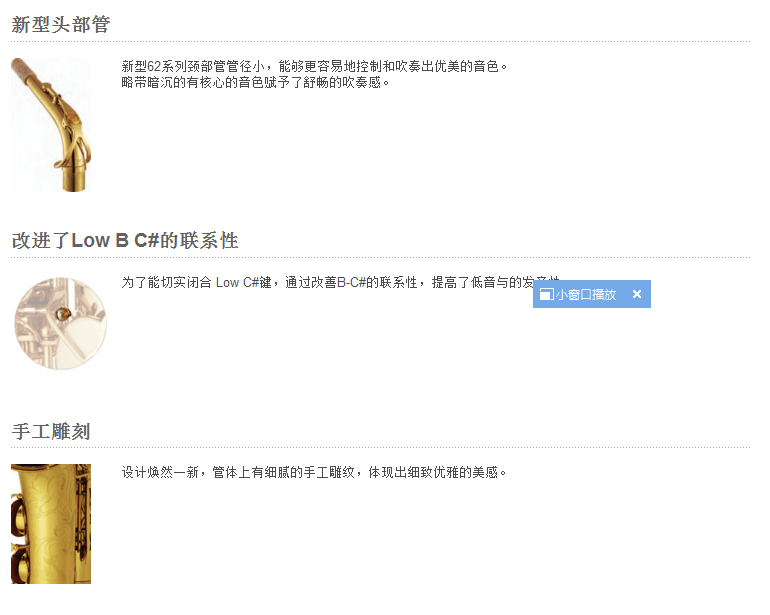Open the saxophone neck pipe thumbnail

click(x=51, y=125)
